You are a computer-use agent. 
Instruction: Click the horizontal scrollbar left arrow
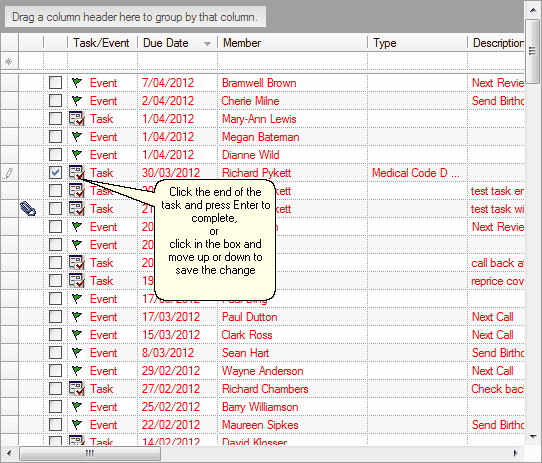click(x=9, y=453)
